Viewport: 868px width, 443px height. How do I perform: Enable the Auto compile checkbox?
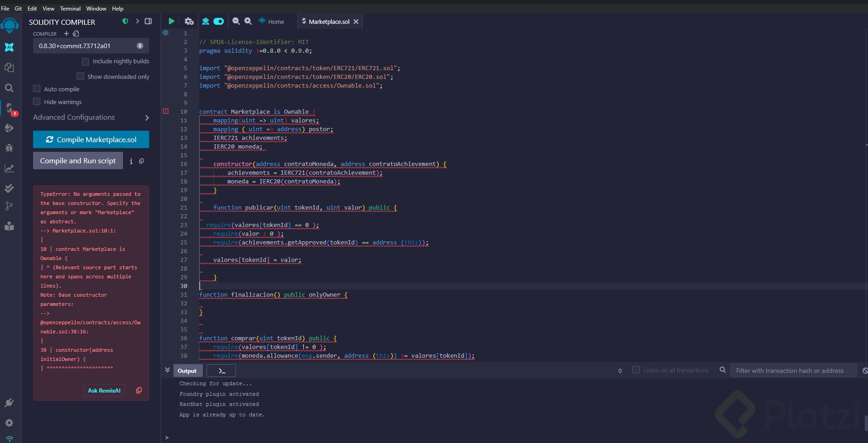click(37, 89)
